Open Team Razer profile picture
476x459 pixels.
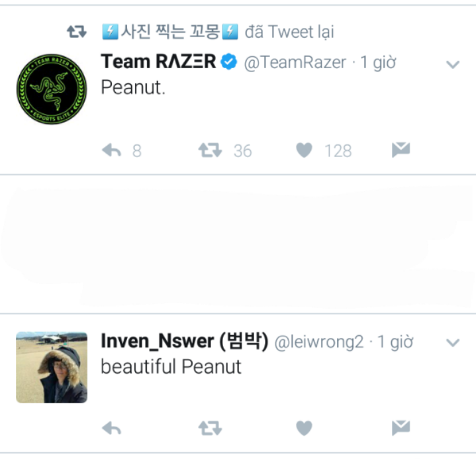pos(52,89)
